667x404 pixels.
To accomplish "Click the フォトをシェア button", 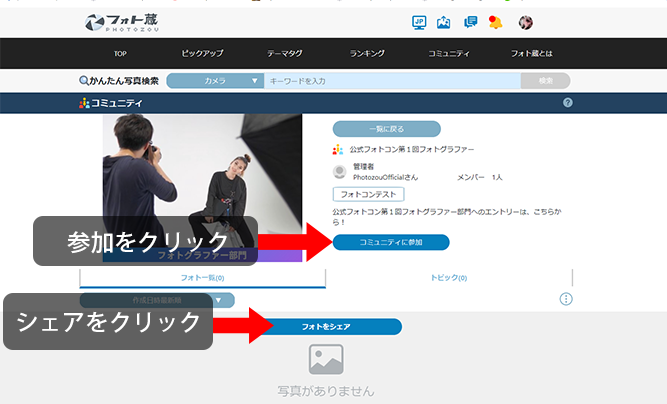I will 326,327.
